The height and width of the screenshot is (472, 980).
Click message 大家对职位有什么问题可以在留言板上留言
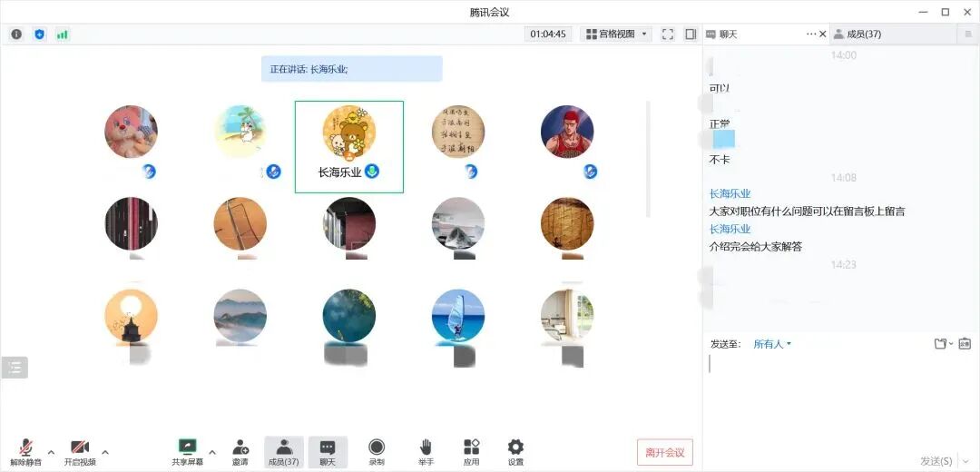pos(807,211)
